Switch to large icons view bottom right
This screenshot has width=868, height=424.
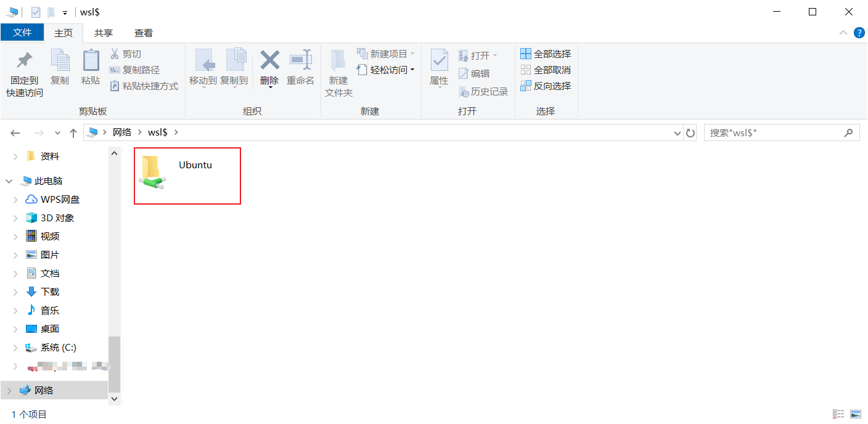[x=857, y=414]
